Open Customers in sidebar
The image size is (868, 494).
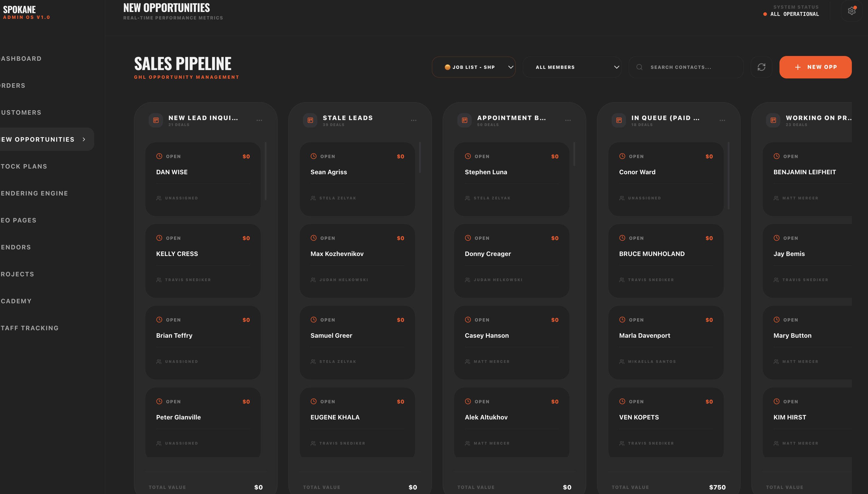[x=21, y=112]
